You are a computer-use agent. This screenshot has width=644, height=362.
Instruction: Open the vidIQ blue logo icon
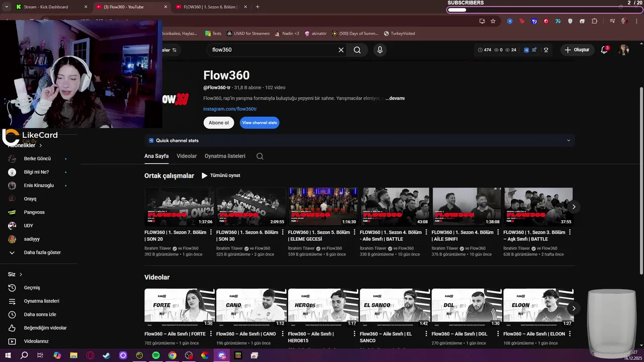coord(526,50)
